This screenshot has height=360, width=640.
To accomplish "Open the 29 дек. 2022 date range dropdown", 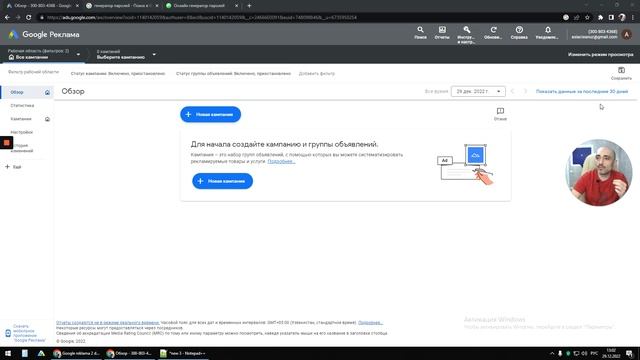I will coord(478,91).
